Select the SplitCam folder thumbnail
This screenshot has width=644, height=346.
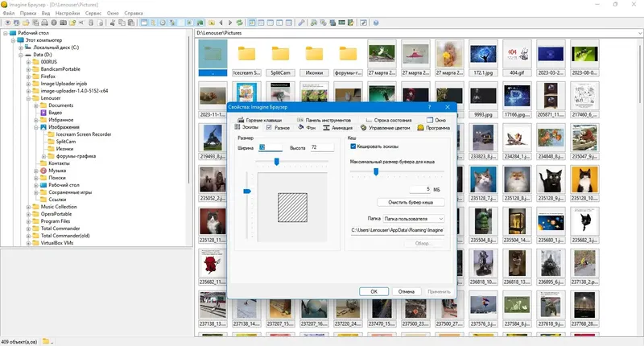(x=280, y=58)
